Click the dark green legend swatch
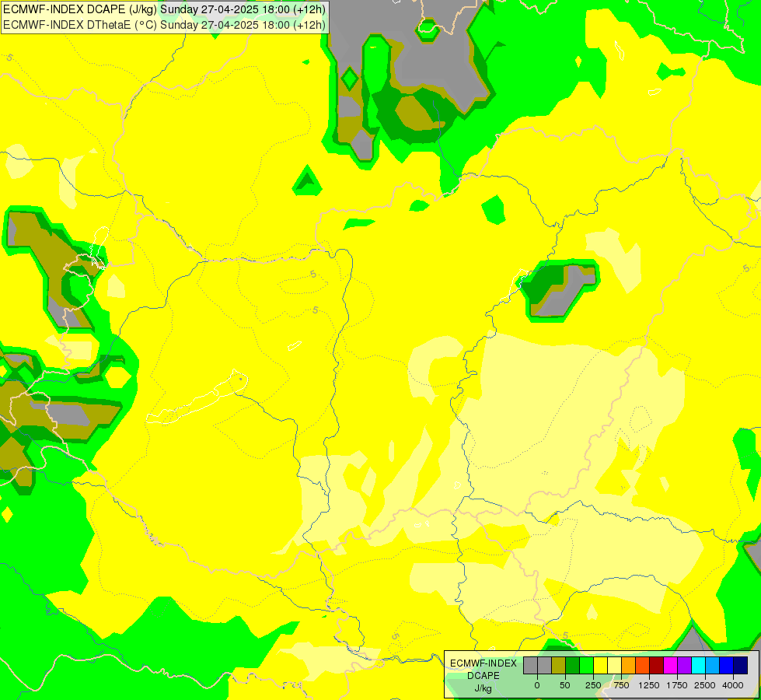 (x=573, y=666)
